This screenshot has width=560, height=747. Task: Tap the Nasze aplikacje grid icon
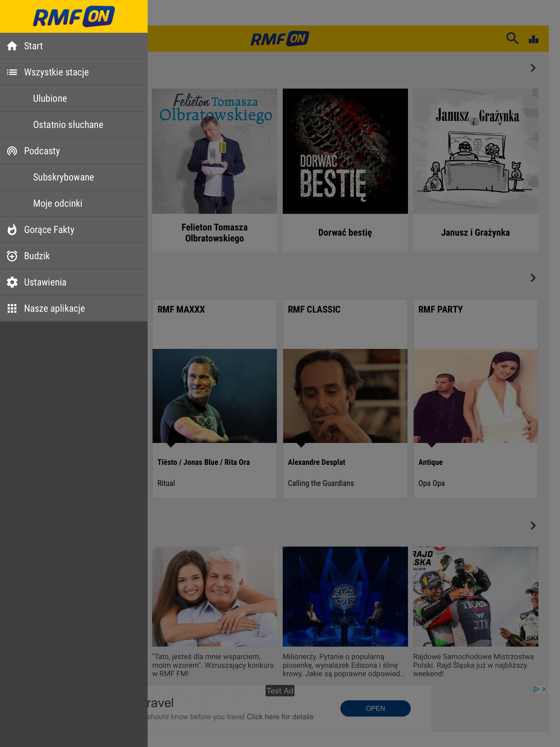pyautogui.click(x=12, y=308)
